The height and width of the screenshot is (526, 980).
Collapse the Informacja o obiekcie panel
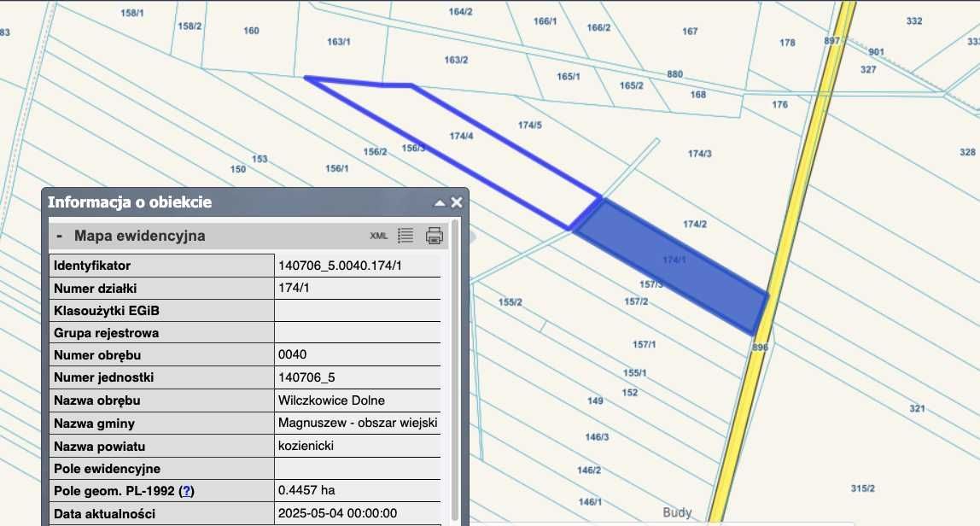click(x=440, y=202)
